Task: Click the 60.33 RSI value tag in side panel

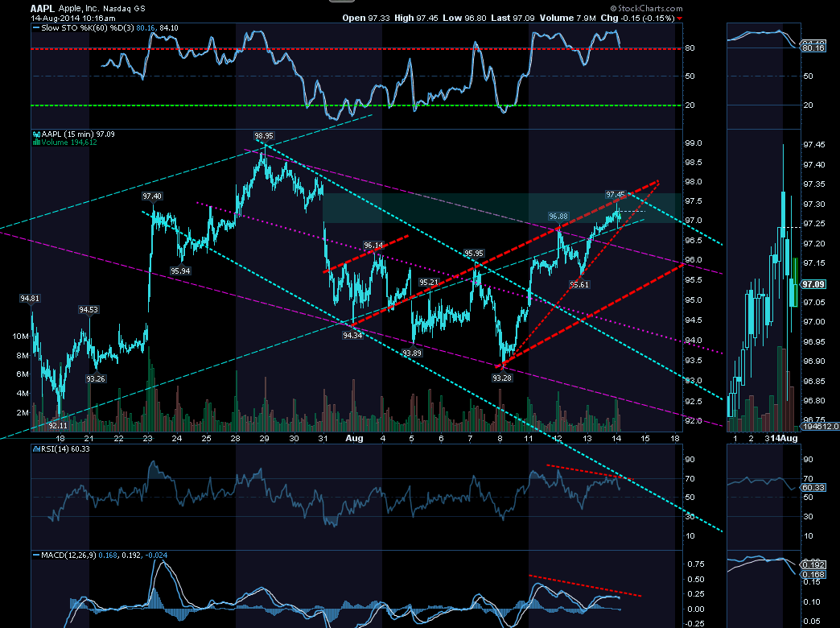Action: click(x=813, y=487)
